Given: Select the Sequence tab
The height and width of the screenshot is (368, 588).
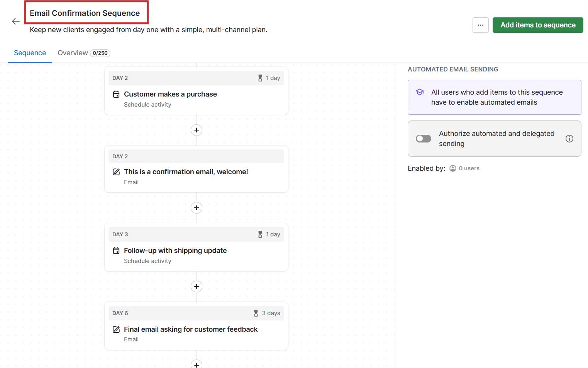Looking at the screenshot, I should click(30, 53).
